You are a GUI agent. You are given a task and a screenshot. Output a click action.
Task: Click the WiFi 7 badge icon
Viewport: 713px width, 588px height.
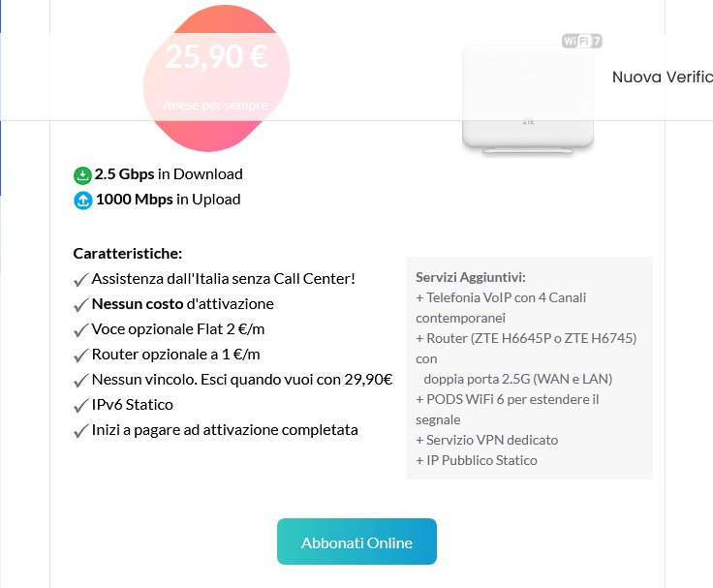coord(582,41)
